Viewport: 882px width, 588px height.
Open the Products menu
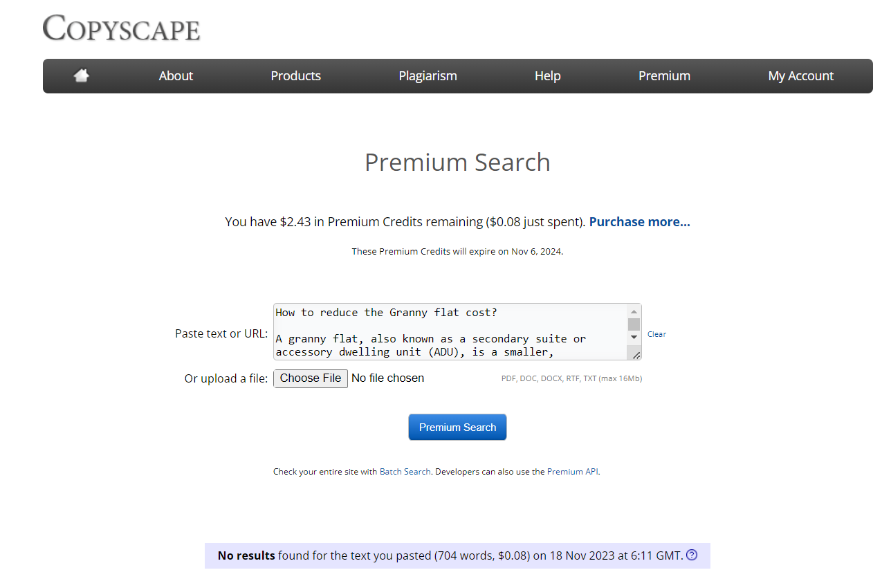pos(295,76)
